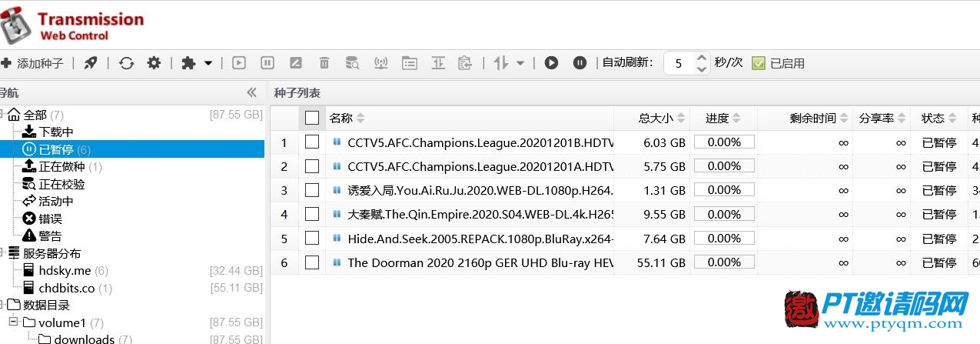Sort by 剩余时间 column header
980x344 pixels.
[x=806, y=118]
